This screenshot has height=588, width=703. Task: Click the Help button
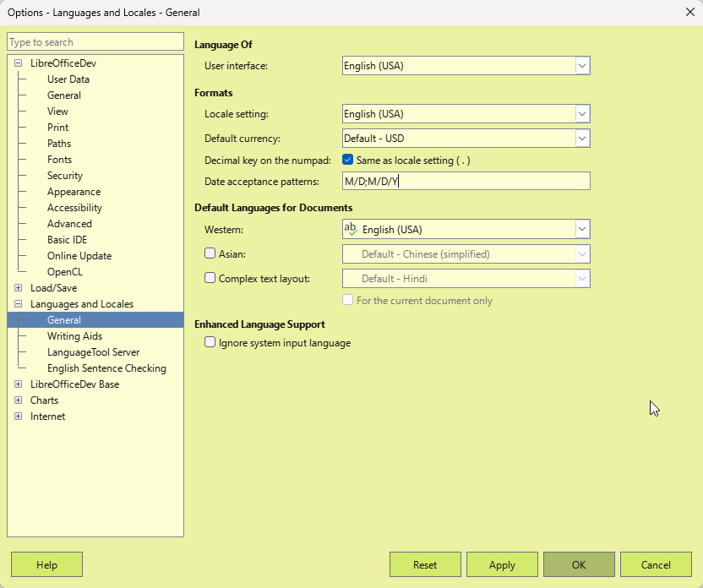(x=46, y=564)
